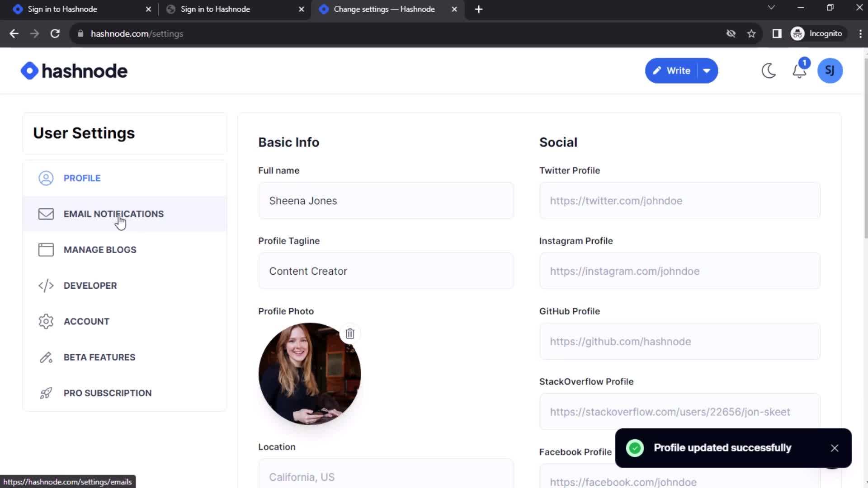Screen dimensions: 868x488
Task: Click the envelope icon beside Email Notifications
Action: pyautogui.click(x=46, y=214)
